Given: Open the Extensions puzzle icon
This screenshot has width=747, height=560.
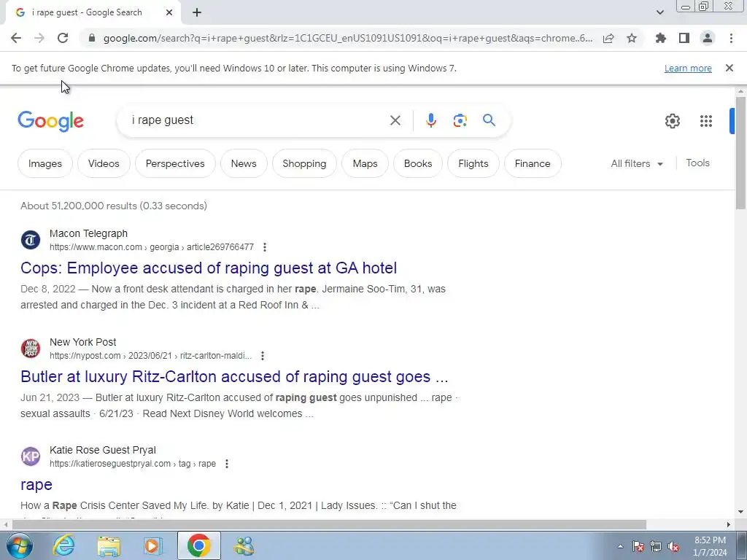Looking at the screenshot, I should pyautogui.click(x=660, y=38).
